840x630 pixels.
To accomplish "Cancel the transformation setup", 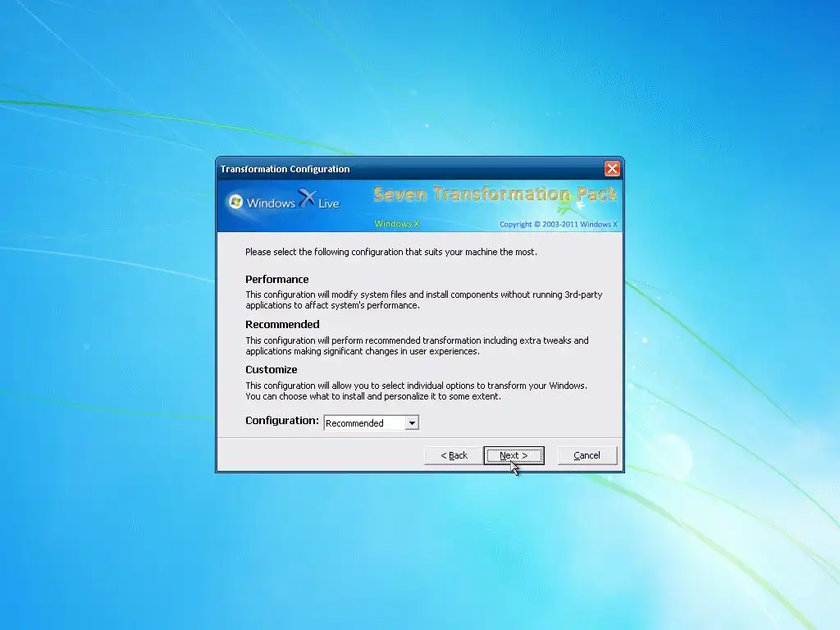I will pyautogui.click(x=587, y=455).
